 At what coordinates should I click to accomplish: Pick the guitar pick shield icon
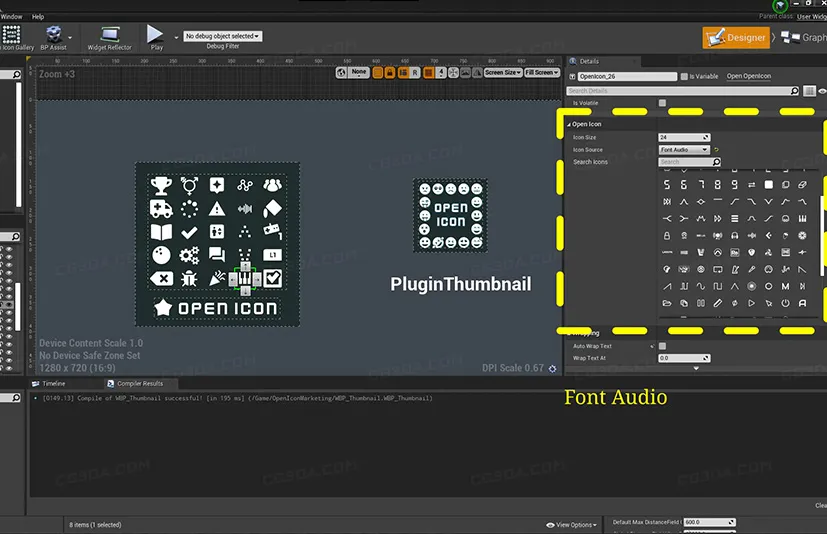point(752,252)
